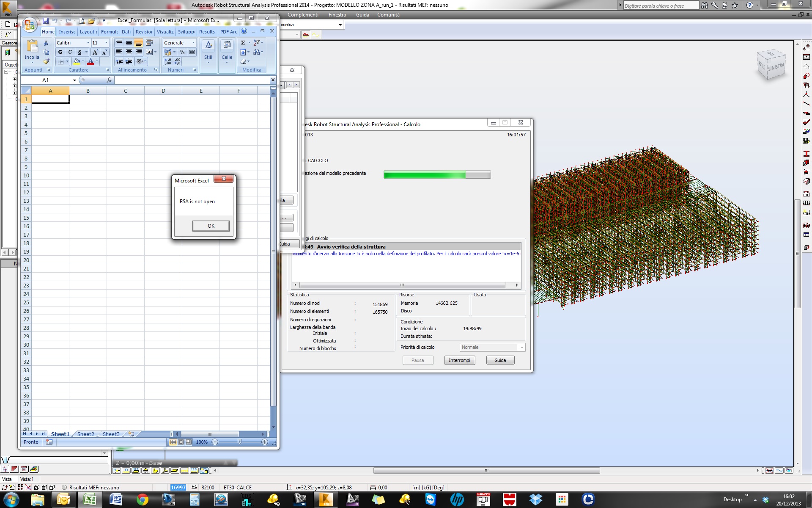The height and width of the screenshot is (508, 812).
Task: Click the percent style icon
Action: (x=182, y=52)
